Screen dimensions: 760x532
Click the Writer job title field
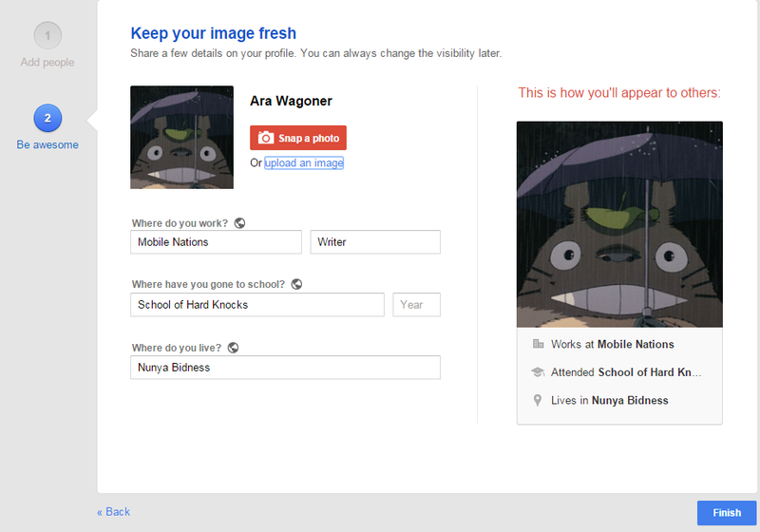(x=375, y=241)
